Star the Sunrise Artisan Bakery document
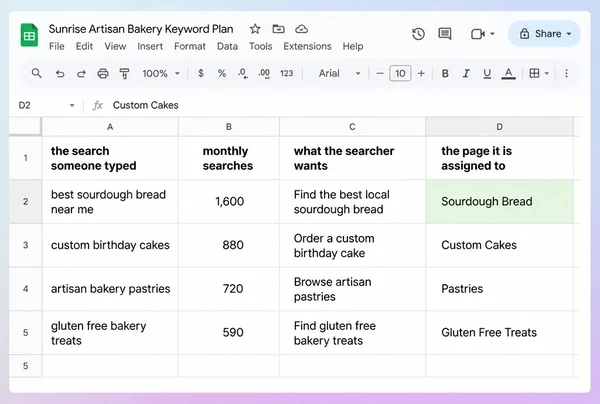Screen dimensions: 600x404 (255, 29)
